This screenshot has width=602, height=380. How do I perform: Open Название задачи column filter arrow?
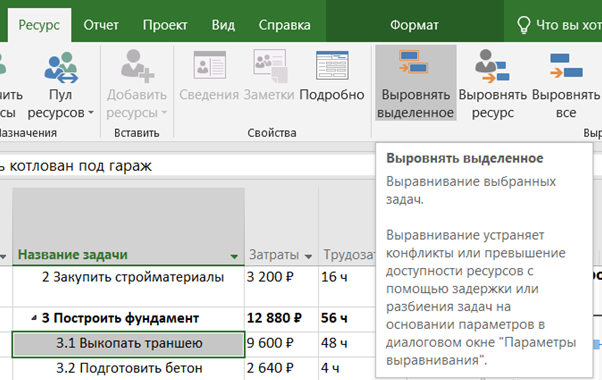[234, 256]
